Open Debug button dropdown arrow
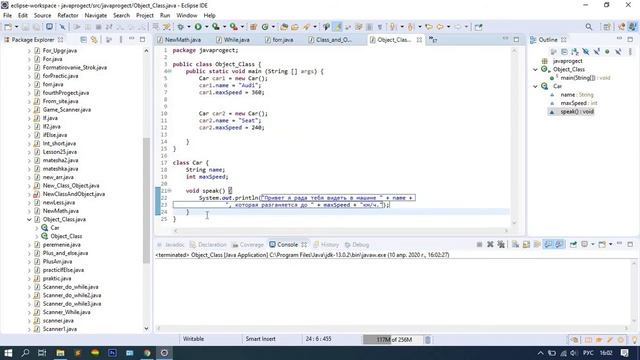This screenshot has height=360, width=640. (189, 27)
